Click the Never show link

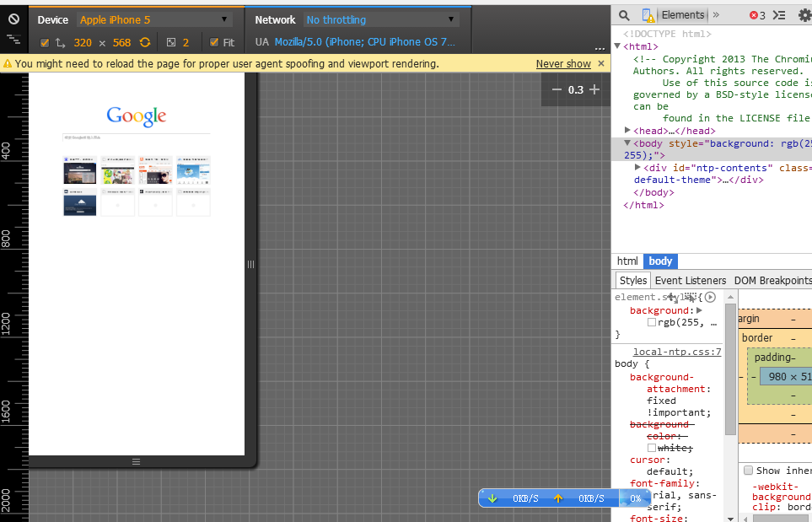[563, 64]
